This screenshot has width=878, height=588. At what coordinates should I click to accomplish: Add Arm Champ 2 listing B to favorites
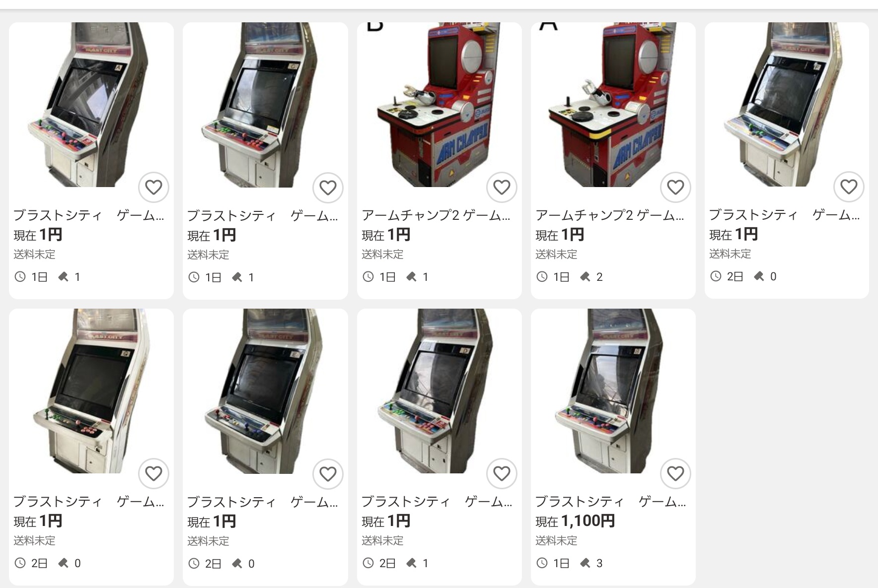[x=502, y=188]
